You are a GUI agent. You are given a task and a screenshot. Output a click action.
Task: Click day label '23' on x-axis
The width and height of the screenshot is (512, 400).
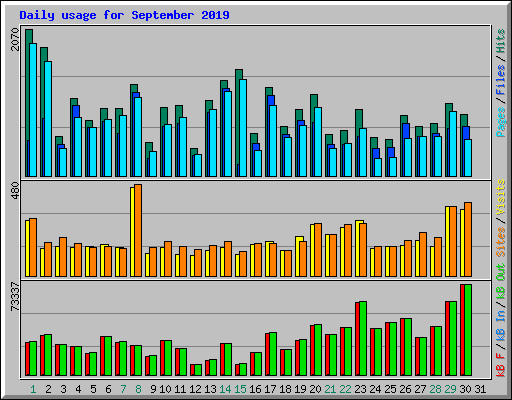click(x=360, y=389)
